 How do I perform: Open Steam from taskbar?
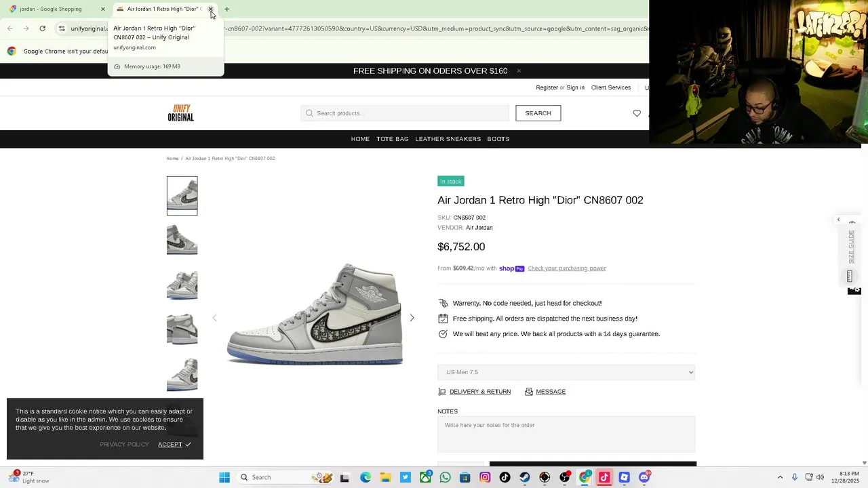pyautogui.click(x=524, y=477)
